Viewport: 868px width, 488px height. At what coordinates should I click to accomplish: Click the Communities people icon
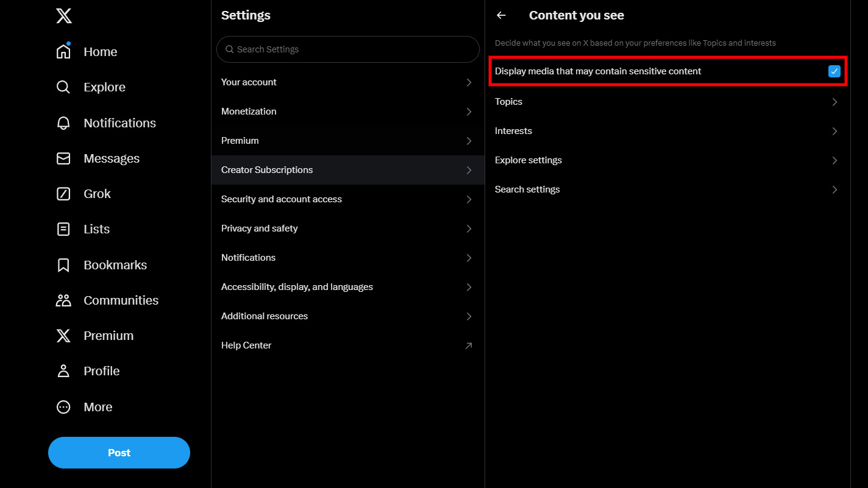pos(63,300)
